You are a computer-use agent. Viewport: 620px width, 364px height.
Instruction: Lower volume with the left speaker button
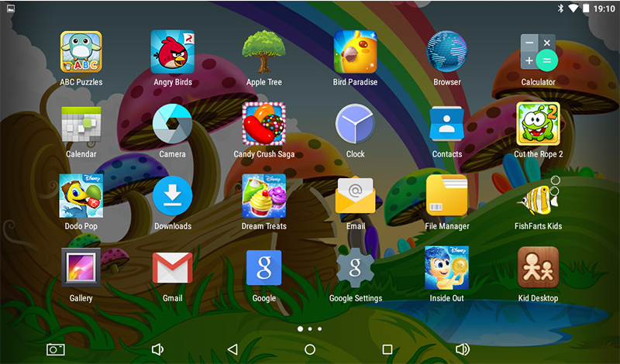click(x=157, y=349)
